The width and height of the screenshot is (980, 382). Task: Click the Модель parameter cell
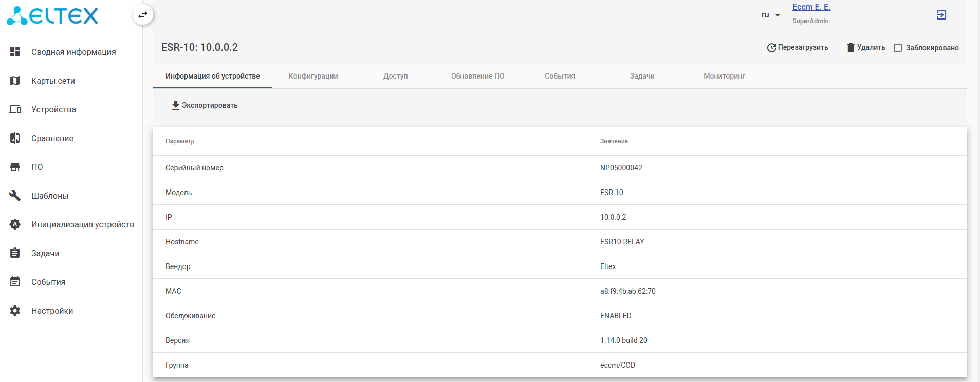click(178, 193)
